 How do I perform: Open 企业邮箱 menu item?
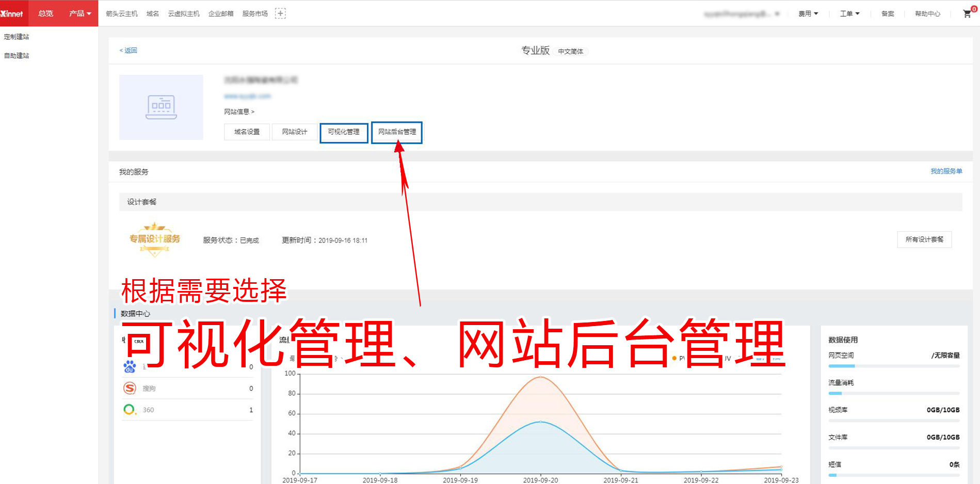point(221,14)
